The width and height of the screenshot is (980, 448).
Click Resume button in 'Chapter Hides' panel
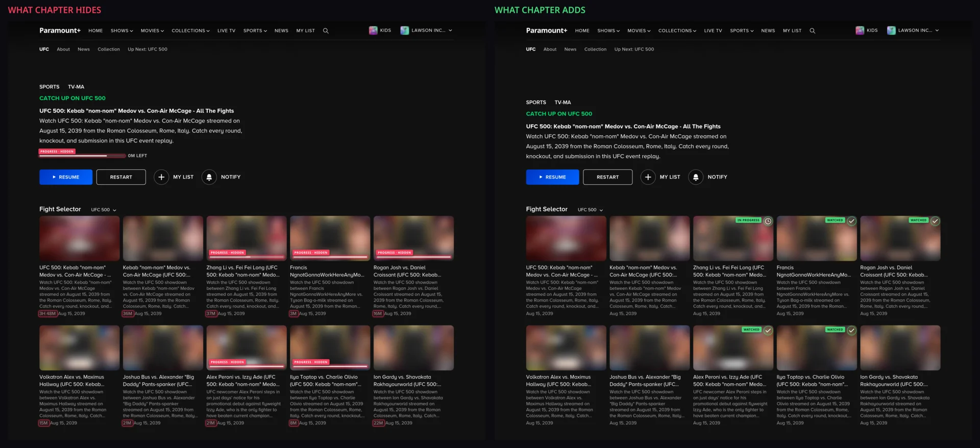click(x=66, y=177)
